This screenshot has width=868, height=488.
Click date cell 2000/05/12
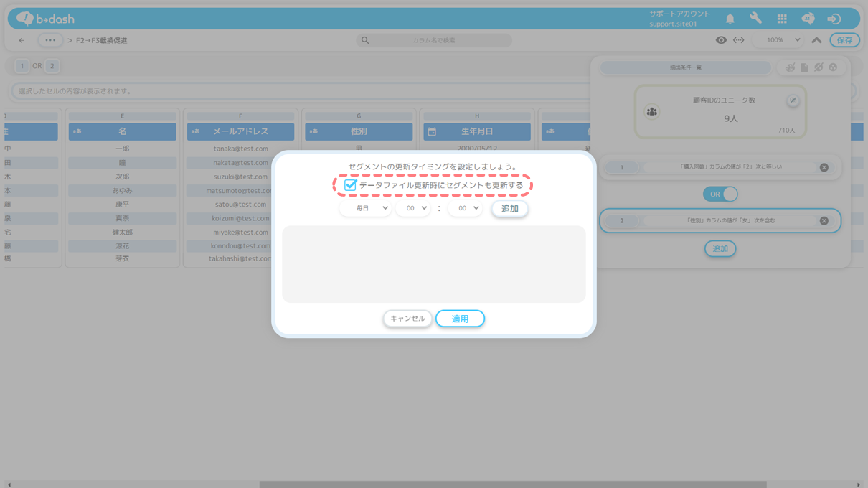[x=477, y=149]
